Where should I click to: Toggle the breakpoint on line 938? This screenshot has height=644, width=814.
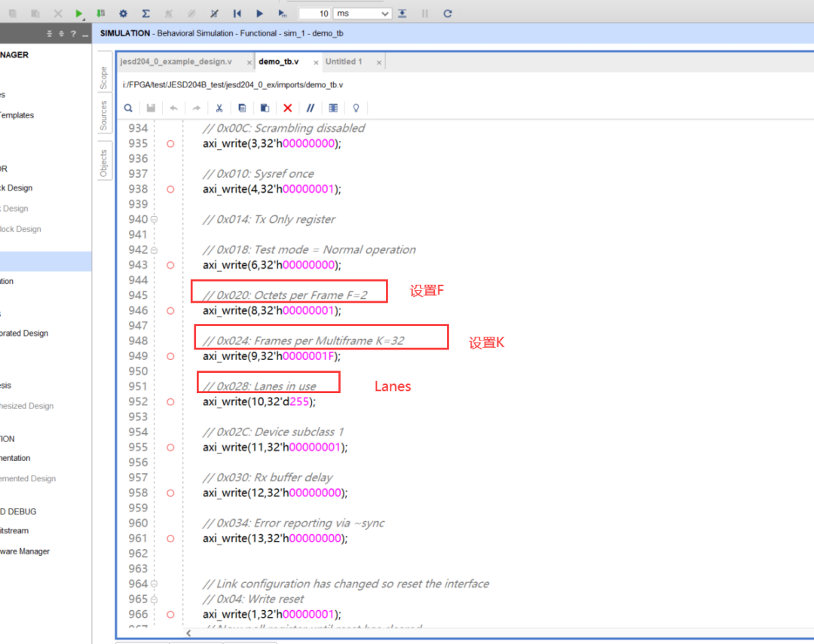pos(170,189)
